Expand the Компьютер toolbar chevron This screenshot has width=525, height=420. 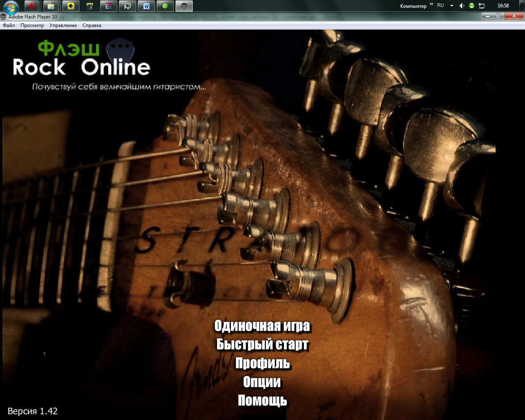click(x=431, y=5)
